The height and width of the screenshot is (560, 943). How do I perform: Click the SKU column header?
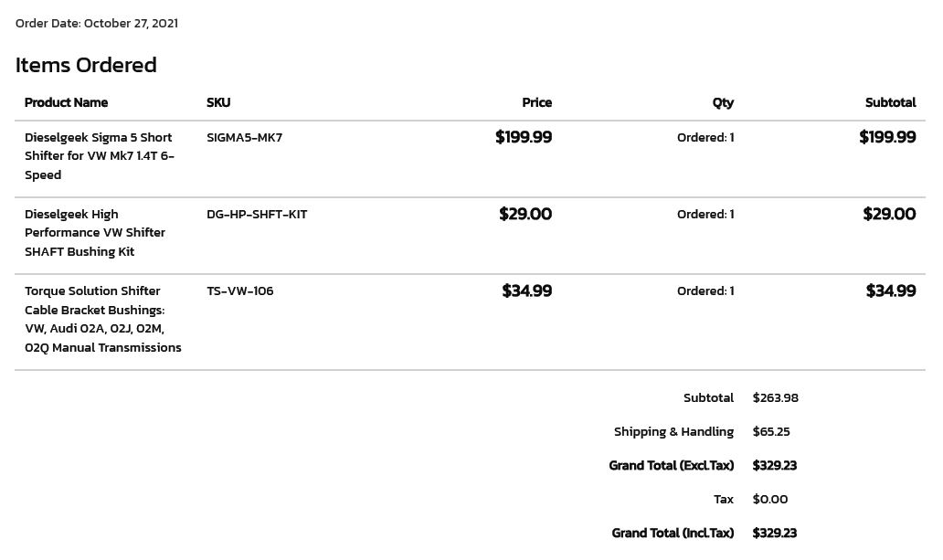[x=218, y=102]
